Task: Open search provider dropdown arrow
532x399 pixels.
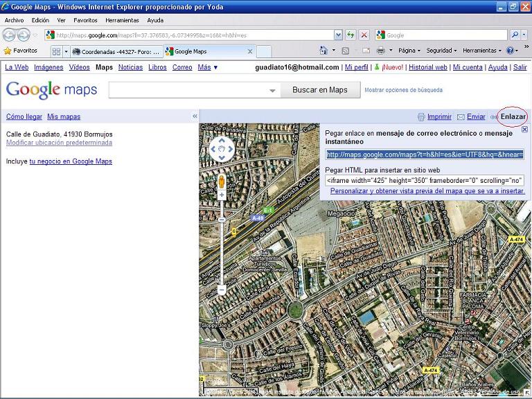Action: click(x=524, y=35)
